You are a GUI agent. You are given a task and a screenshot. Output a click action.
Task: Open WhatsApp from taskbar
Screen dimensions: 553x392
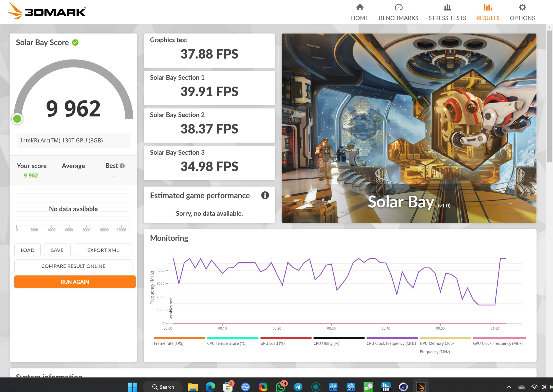(280, 387)
